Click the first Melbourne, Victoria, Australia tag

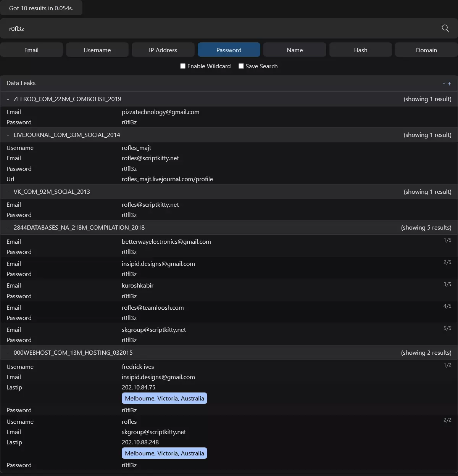(164, 398)
